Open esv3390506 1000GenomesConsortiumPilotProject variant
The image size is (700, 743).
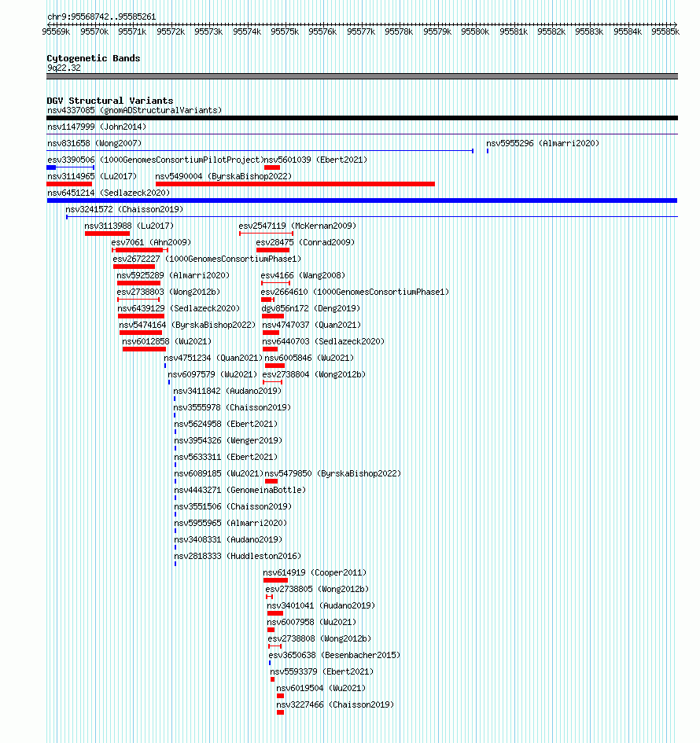tap(156, 160)
